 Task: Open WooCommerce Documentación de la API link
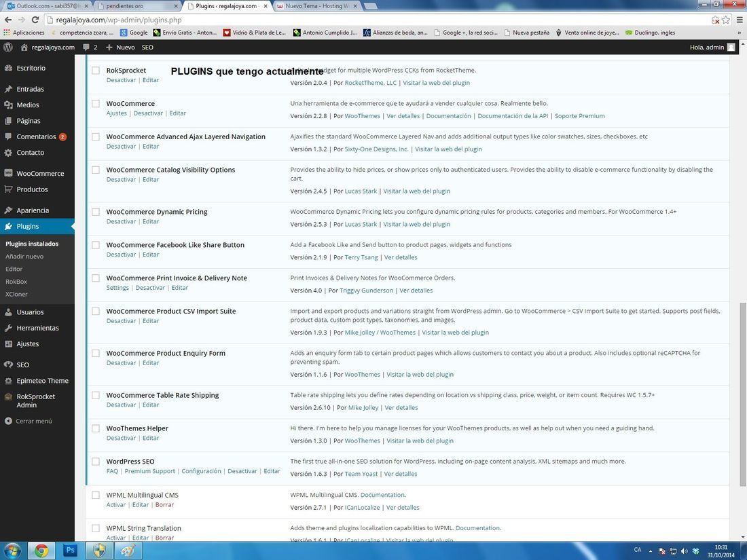coord(513,115)
